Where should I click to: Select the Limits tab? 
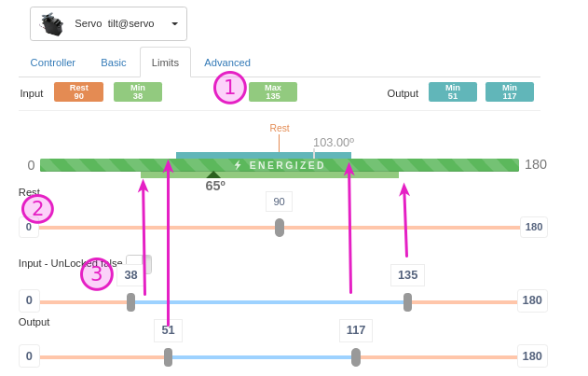pyautogui.click(x=165, y=63)
